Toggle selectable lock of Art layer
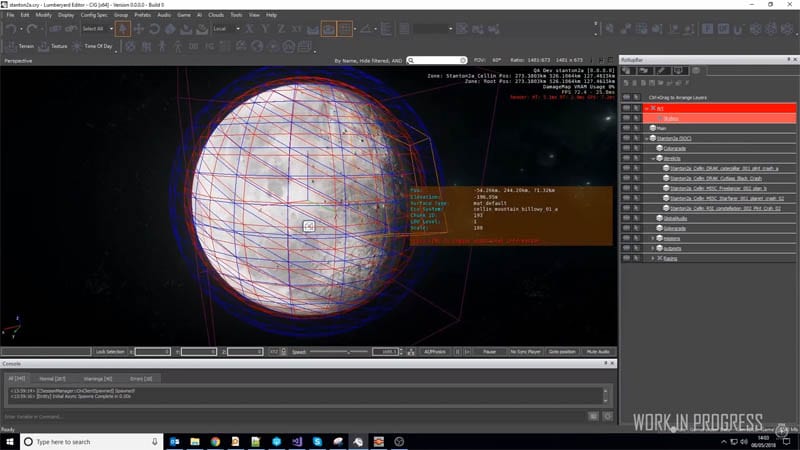 tap(636, 108)
